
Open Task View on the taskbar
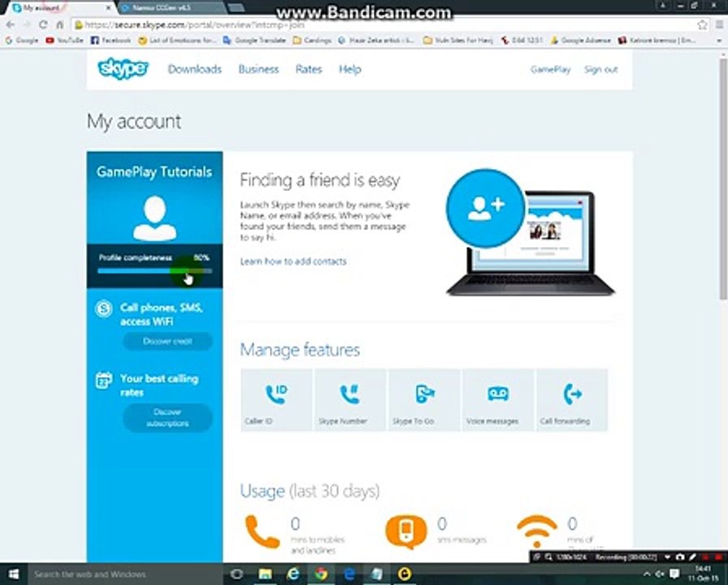[236, 574]
